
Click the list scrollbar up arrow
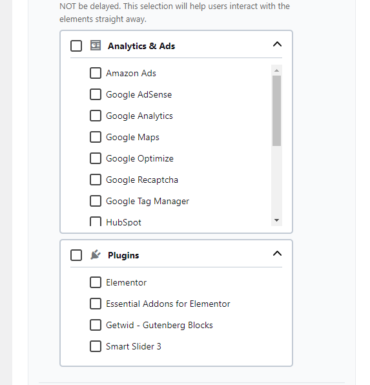point(276,70)
